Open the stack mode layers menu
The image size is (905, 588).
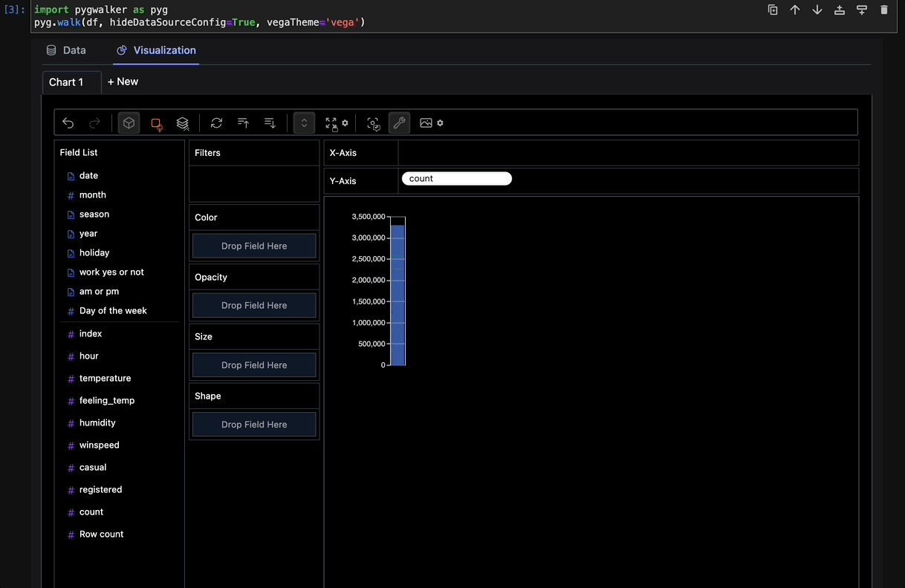183,123
